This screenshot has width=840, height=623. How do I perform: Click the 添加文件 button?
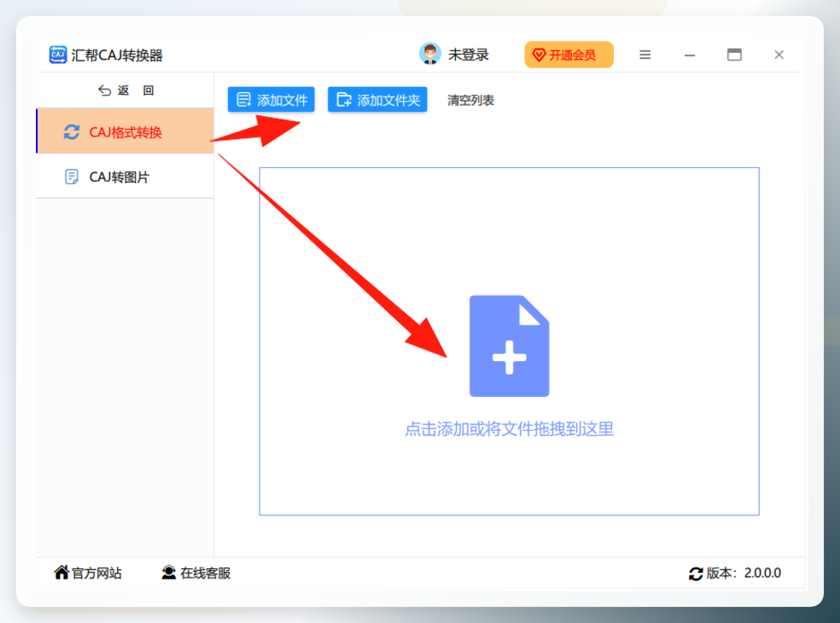[x=271, y=100]
